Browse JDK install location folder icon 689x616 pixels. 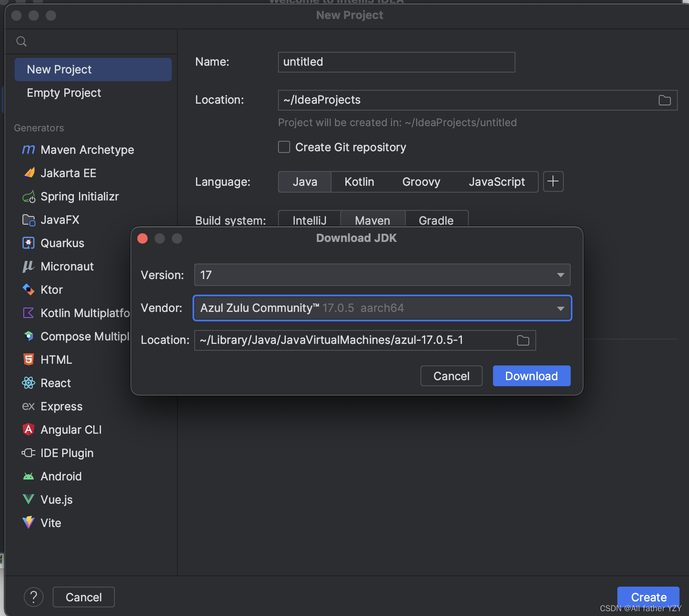523,340
